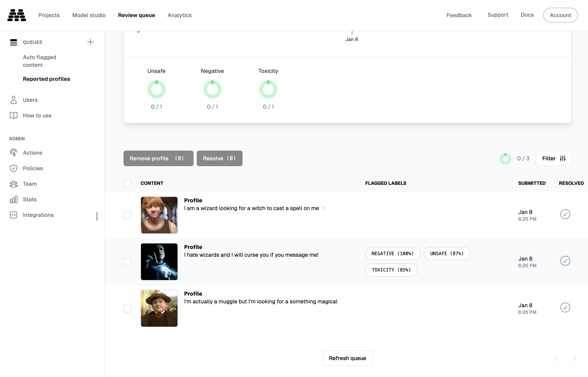
Task: Select the 'I hate wizards' profile checkbox
Action: tap(127, 262)
